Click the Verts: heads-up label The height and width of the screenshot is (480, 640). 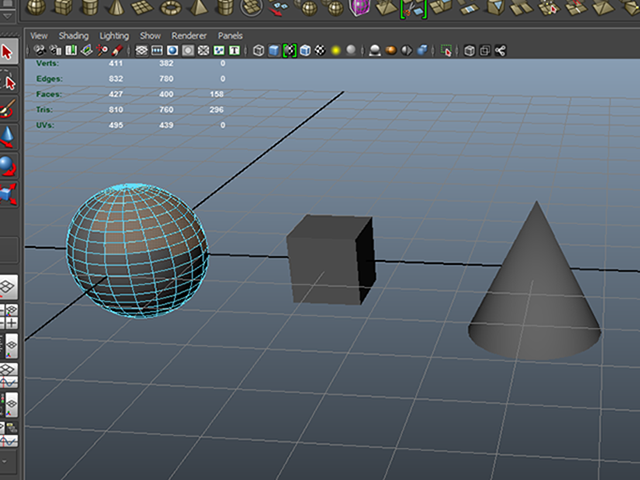pyautogui.click(x=47, y=63)
